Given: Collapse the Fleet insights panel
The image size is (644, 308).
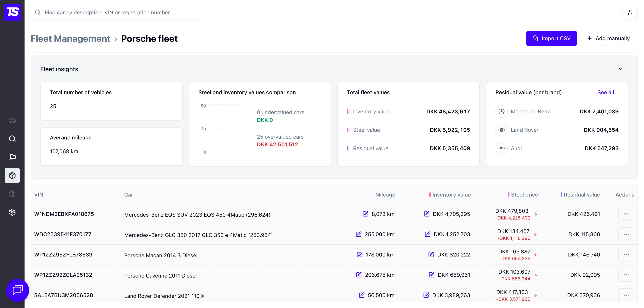Looking at the screenshot, I should click(620, 69).
